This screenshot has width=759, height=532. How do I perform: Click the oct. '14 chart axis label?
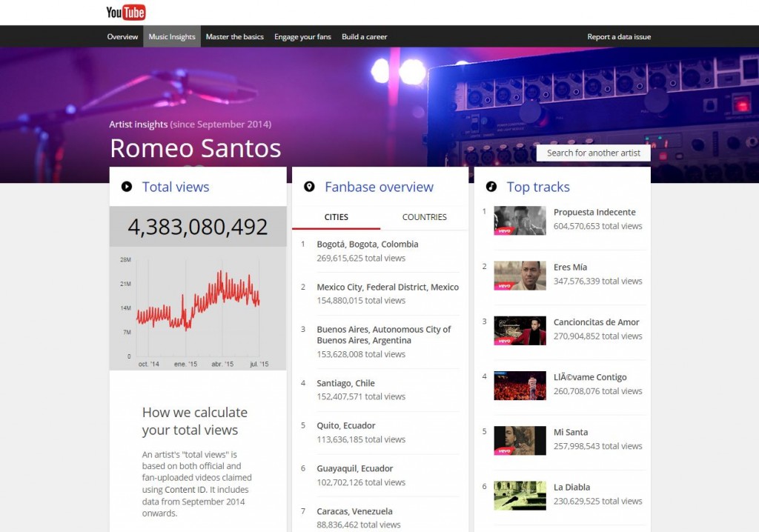(x=148, y=364)
